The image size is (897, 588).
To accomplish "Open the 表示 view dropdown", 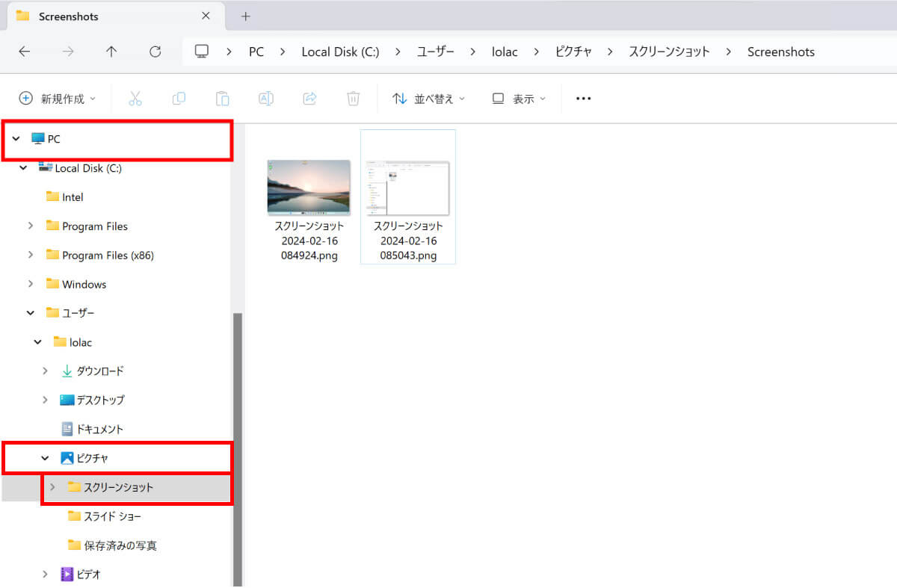I will pyautogui.click(x=519, y=99).
